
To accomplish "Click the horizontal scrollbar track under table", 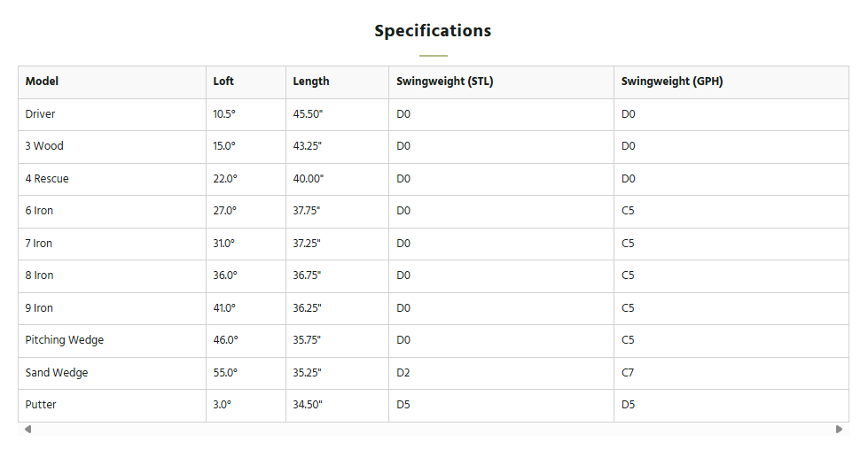I will (x=433, y=429).
